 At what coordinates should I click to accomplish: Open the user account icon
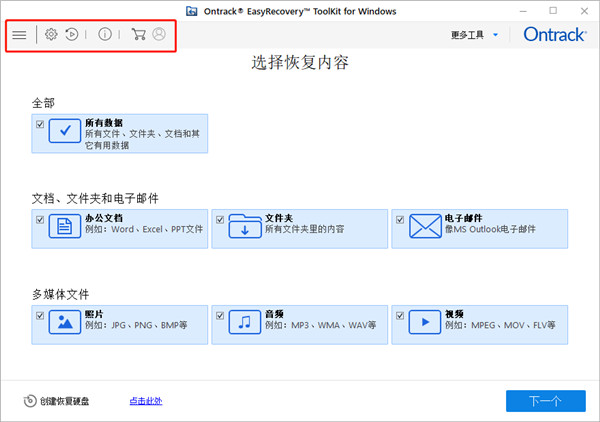click(159, 34)
